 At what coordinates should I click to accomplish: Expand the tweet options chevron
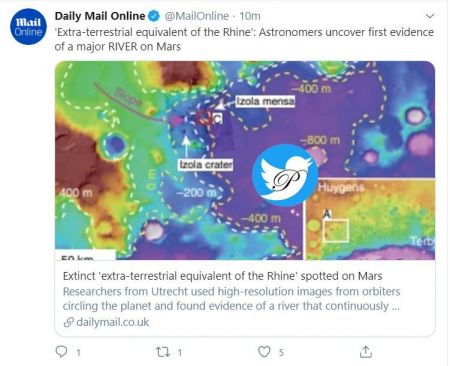point(430,16)
